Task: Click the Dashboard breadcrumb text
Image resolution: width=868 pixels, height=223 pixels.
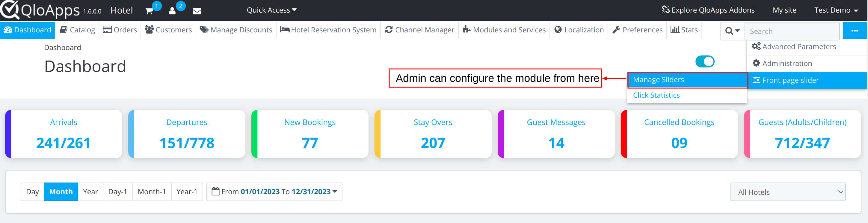Action: click(63, 47)
